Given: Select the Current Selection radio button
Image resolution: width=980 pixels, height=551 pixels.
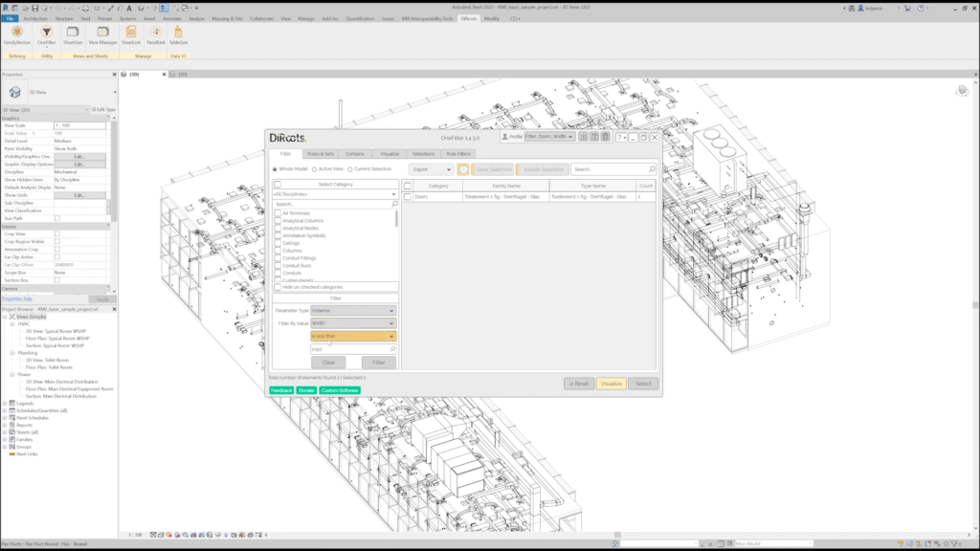Looking at the screenshot, I should point(350,169).
